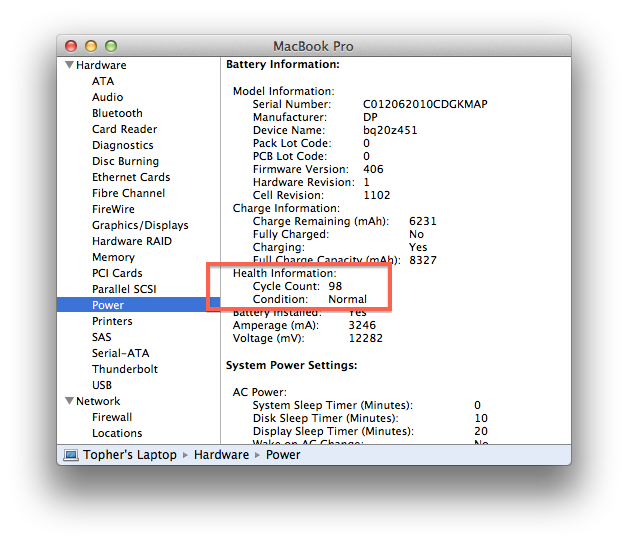The image size is (628, 544).
Task: Open Diagnostics in the sidebar
Action: pyautogui.click(x=123, y=145)
